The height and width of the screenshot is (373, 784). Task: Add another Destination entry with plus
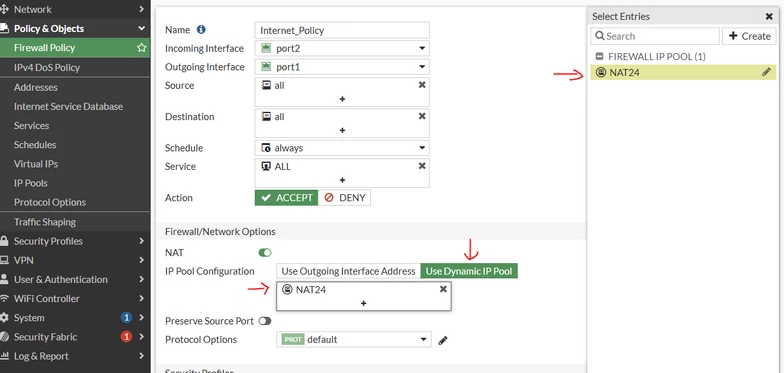click(x=342, y=130)
